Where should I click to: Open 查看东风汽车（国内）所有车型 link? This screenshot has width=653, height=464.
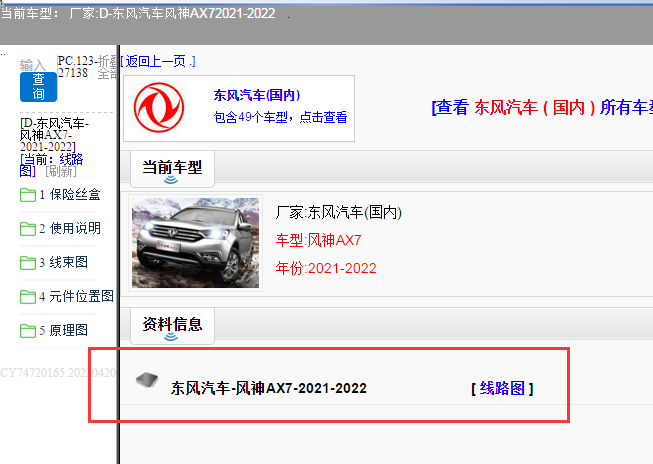coord(542,107)
